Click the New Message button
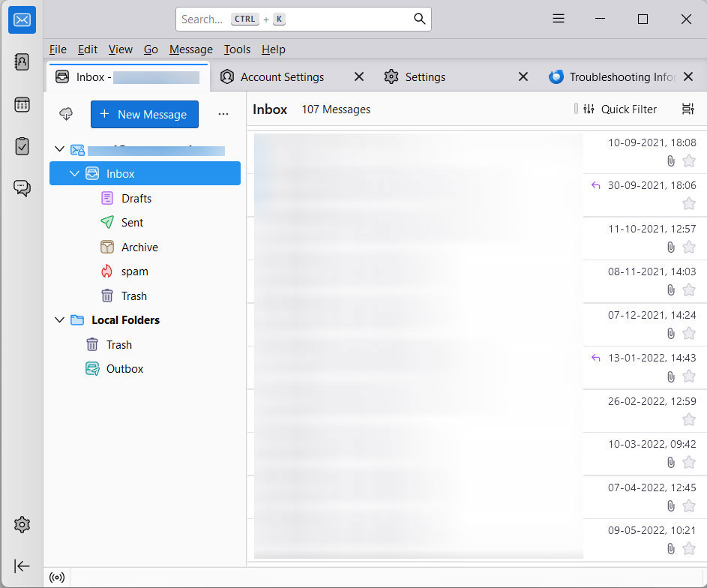The height and width of the screenshot is (588, 707). (x=144, y=114)
